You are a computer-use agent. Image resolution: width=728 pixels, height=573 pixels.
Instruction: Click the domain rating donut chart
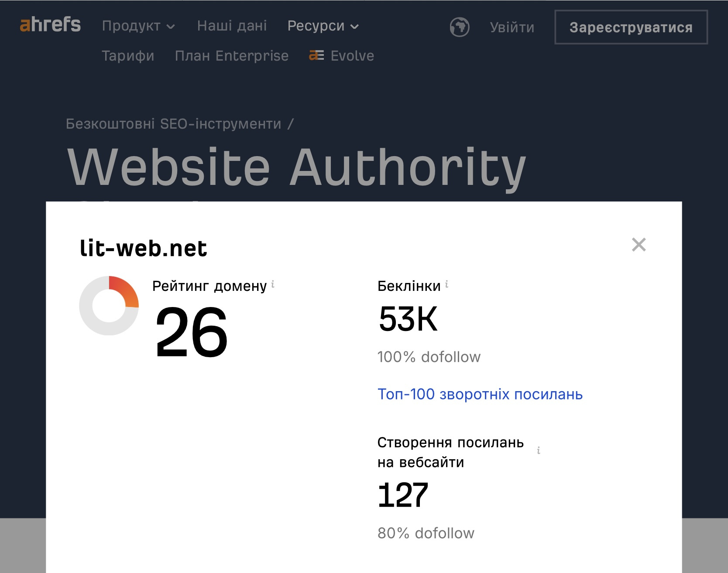point(109,306)
